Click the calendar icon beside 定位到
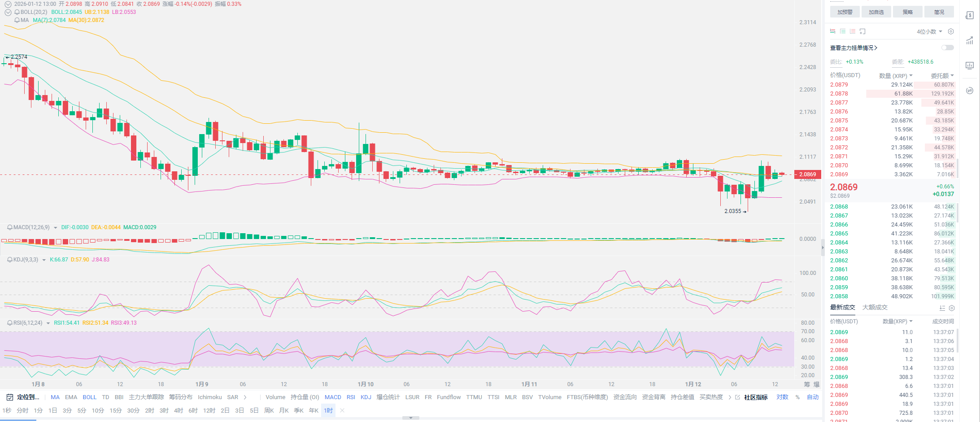 point(9,397)
